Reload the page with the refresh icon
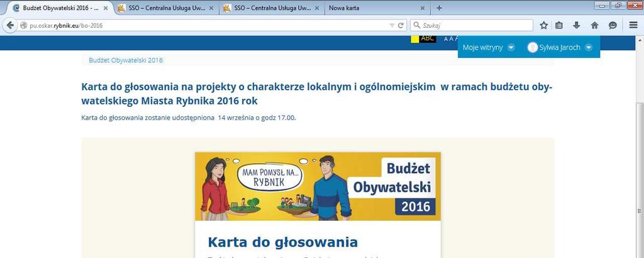 coord(401,25)
